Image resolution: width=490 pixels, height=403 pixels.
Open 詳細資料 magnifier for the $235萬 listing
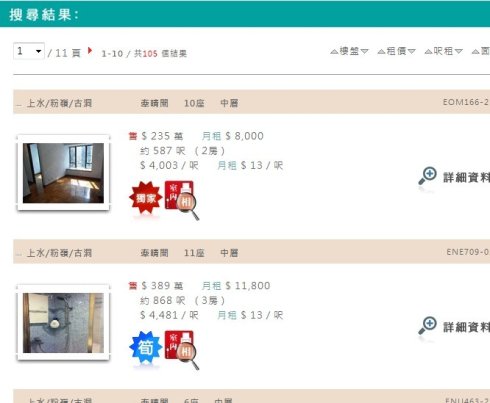click(427, 176)
